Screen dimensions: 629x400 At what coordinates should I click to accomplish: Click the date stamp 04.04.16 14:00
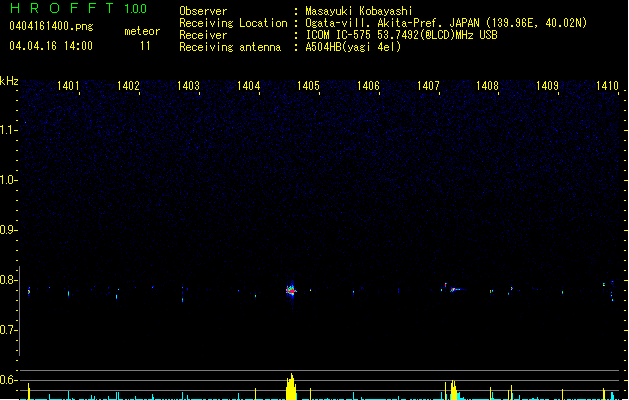pyautogui.click(x=51, y=46)
